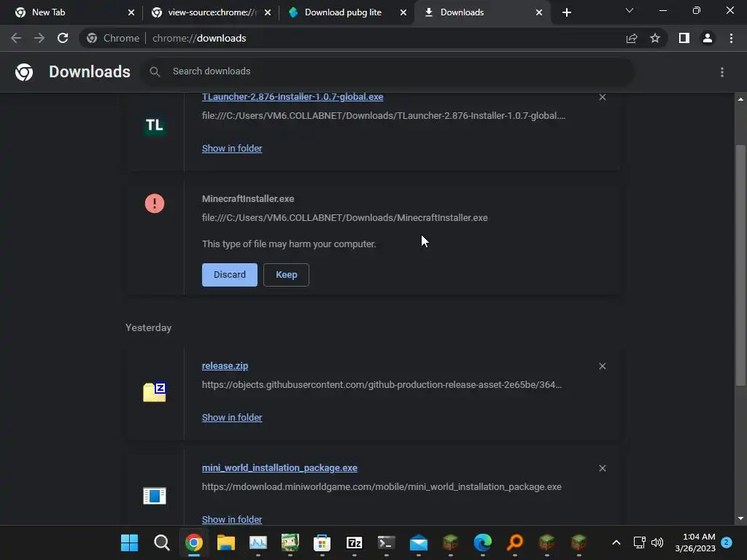
Task: Close the Download pubg lite tab
Action: [403, 12]
